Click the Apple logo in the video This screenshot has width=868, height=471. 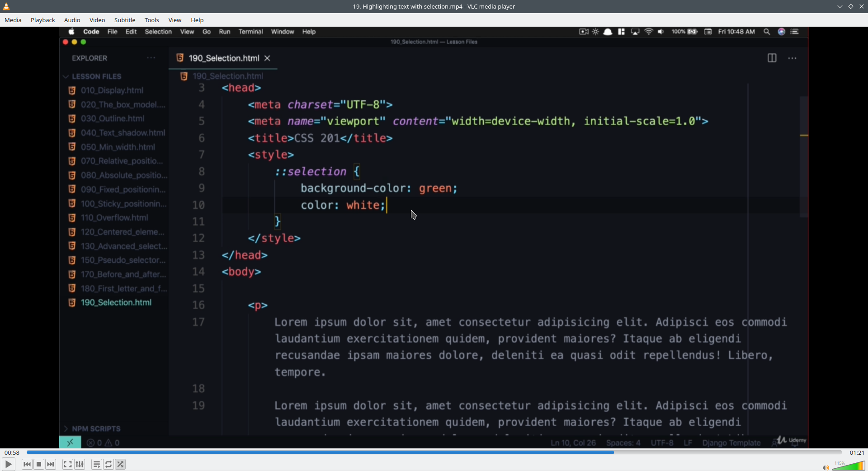pos(71,32)
